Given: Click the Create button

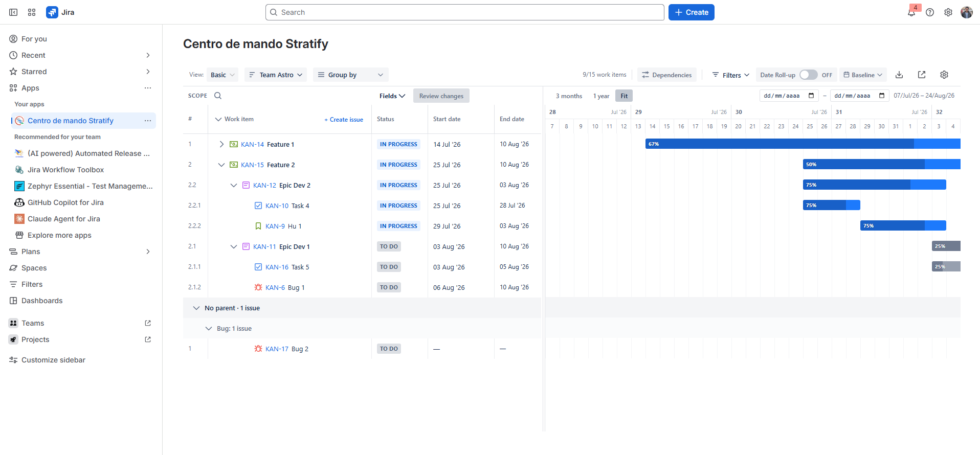Looking at the screenshot, I should pos(692,12).
